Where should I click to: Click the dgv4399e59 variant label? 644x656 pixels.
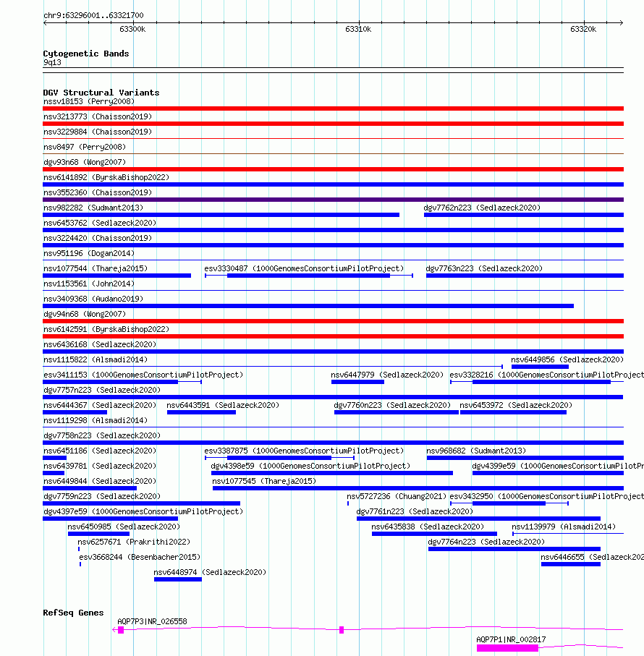click(558, 466)
